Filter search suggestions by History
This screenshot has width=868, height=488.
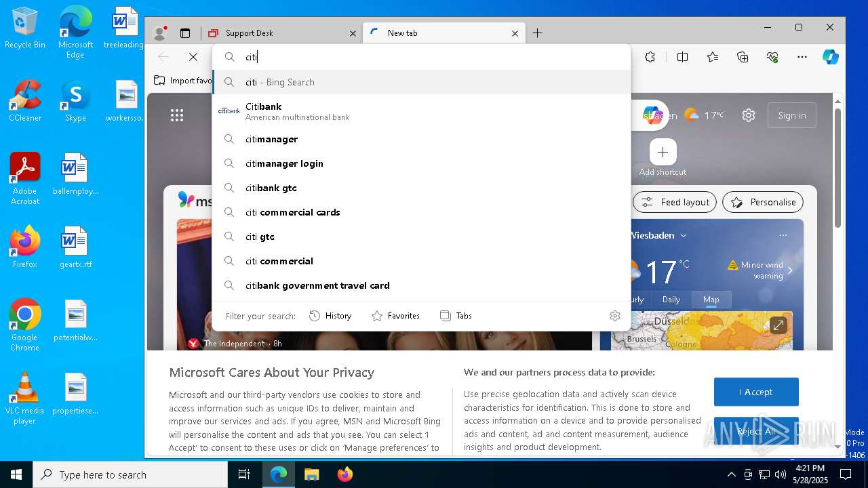(x=330, y=316)
